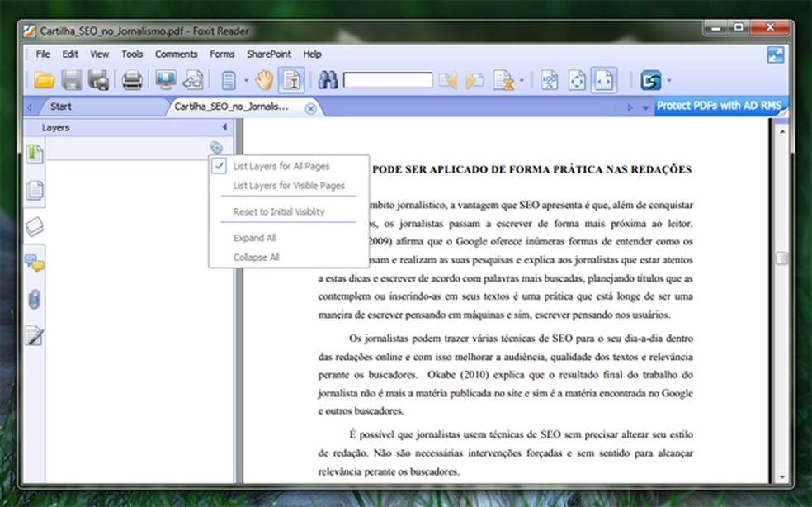Screen dimensions: 812x507
Task: Open the Bookmarks panel in sidebar
Action: click(x=34, y=154)
